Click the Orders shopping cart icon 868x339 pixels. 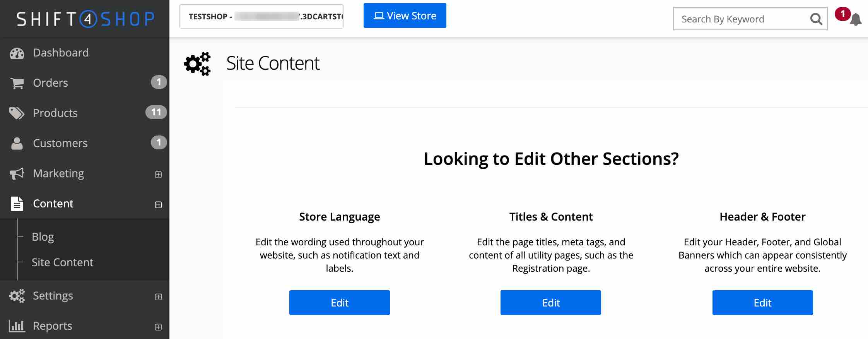click(x=17, y=83)
